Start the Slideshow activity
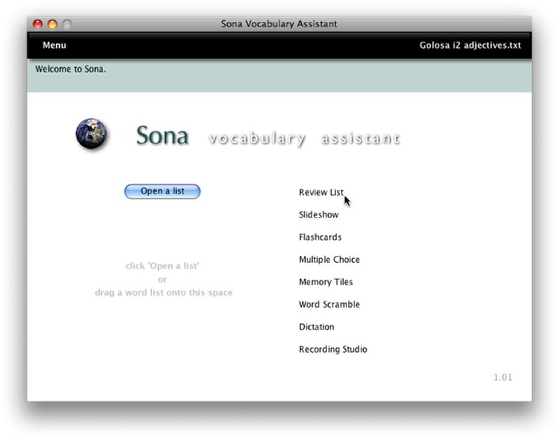Image resolution: width=560 pixels, height=440 pixels. click(319, 215)
